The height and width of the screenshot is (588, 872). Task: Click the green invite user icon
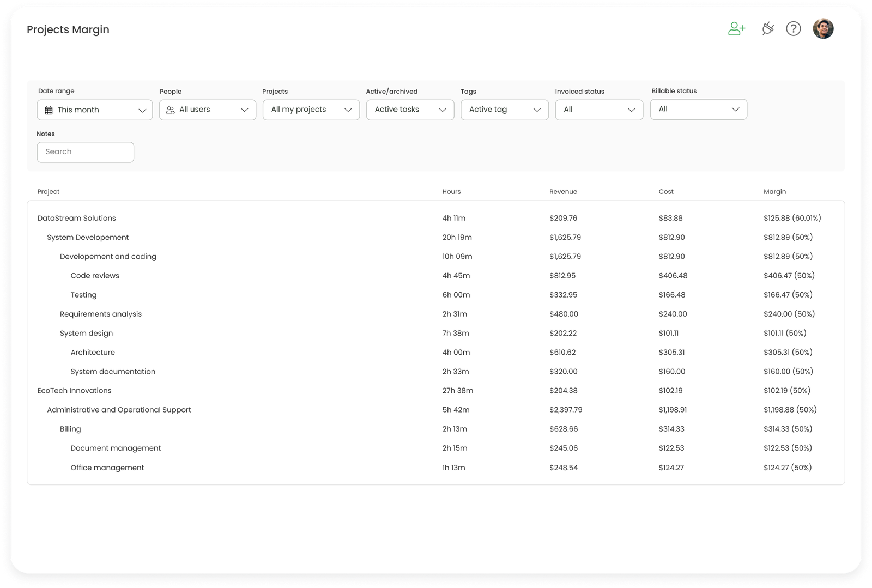coord(736,28)
